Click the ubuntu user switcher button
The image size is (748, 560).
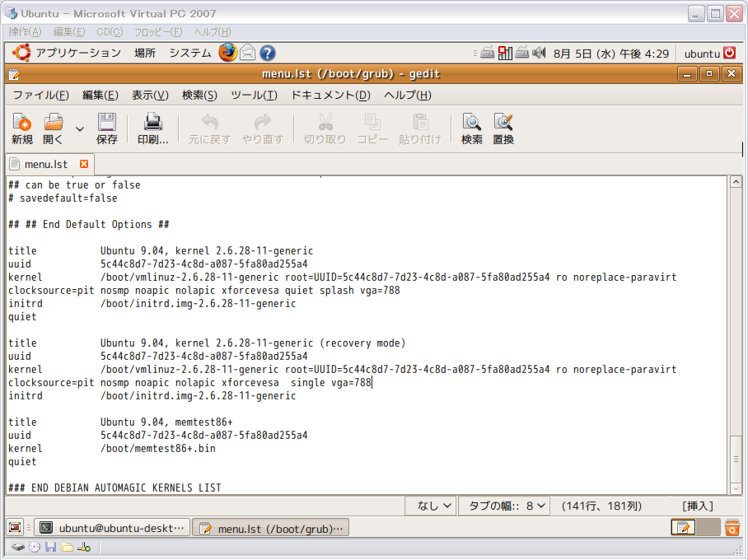coord(702,54)
